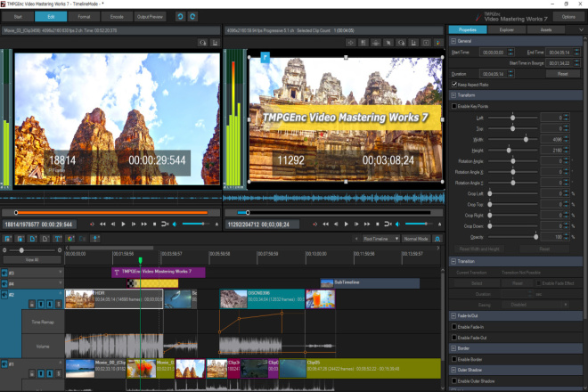
Task: Collapse track #3 with its small arrow
Action: (60, 272)
